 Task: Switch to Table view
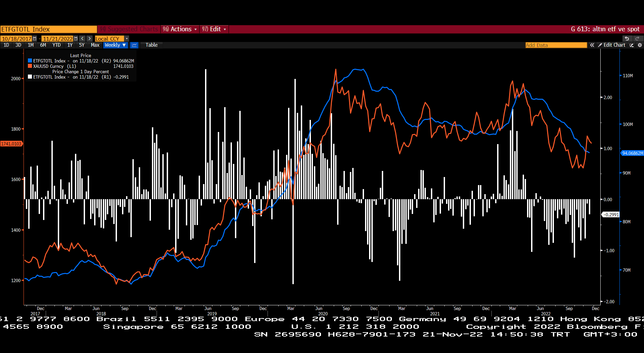152,45
